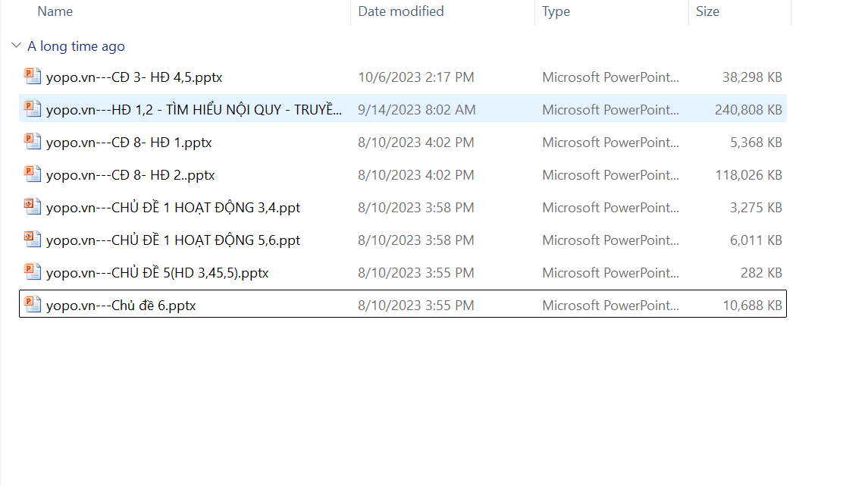Click the PowerPoint icon of CĐ 3- HĐ 4,5.pptx
This screenshot has height=486, width=868.
(32, 77)
